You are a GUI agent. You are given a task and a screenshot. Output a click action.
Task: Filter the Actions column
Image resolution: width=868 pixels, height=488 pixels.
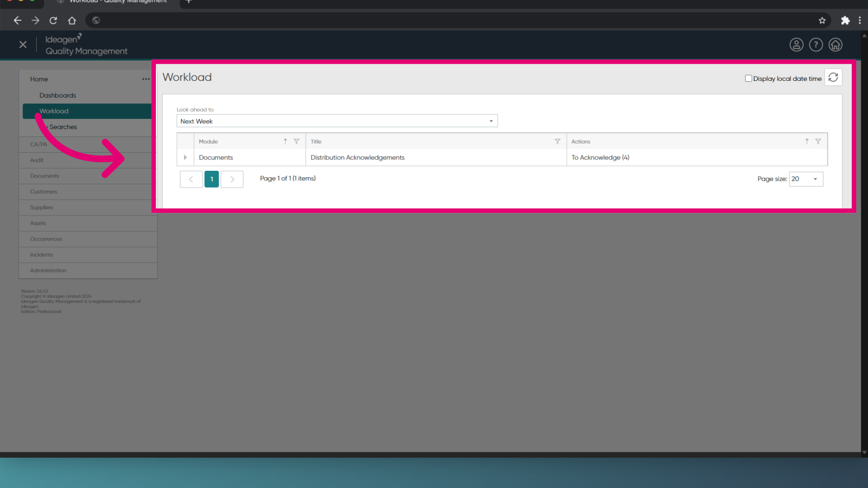point(818,141)
